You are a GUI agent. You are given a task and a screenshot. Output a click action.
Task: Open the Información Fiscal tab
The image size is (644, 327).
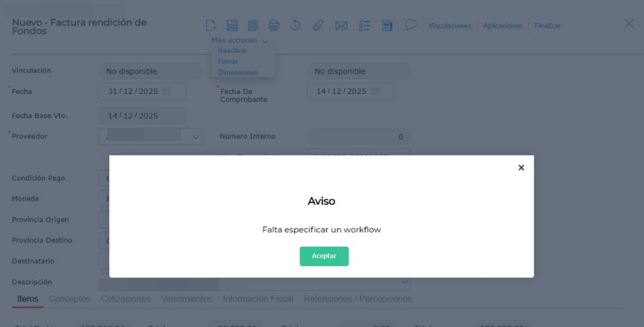pyautogui.click(x=257, y=298)
